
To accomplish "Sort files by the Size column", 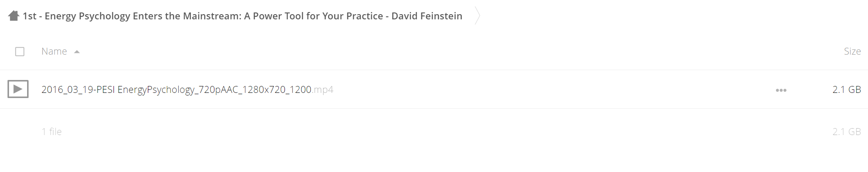I will point(852,51).
